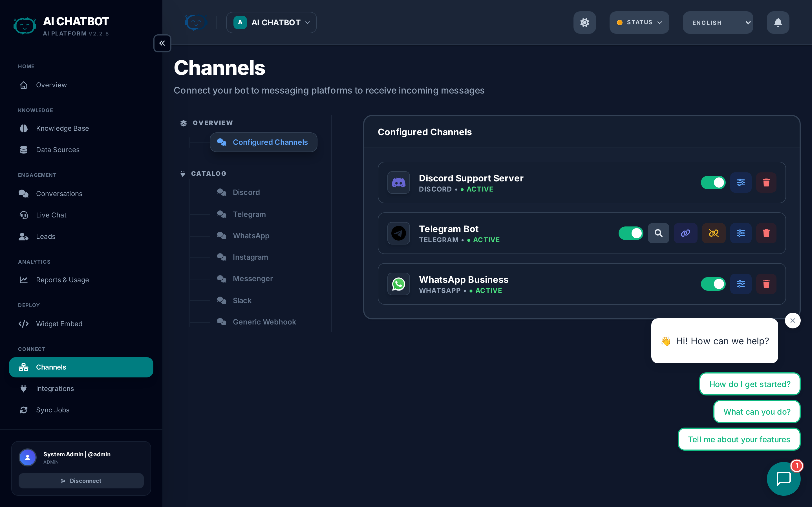Open Discord Support Server settings sliders
The width and height of the screenshot is (812, 507).
(x=741, y=183)
